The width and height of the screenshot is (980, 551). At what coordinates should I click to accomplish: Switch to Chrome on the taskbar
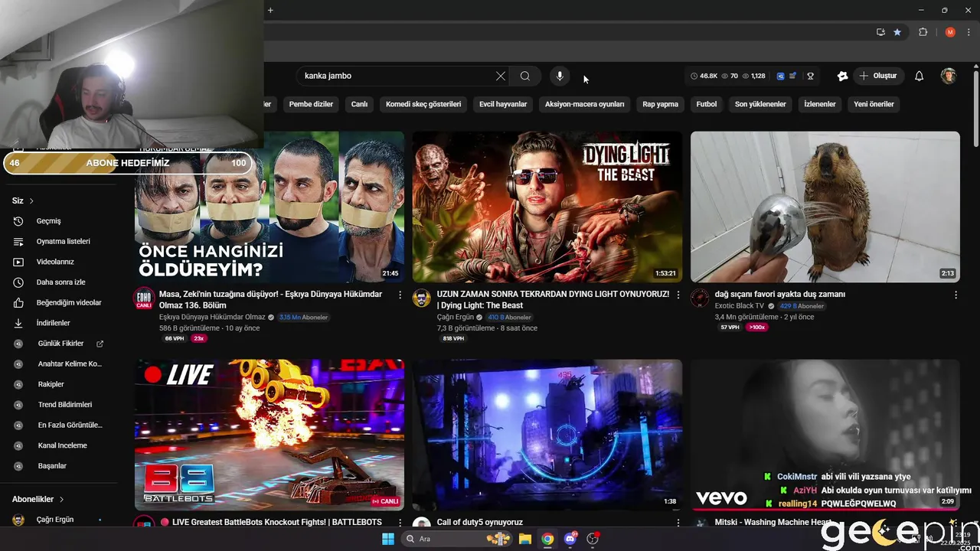(547, 539)
